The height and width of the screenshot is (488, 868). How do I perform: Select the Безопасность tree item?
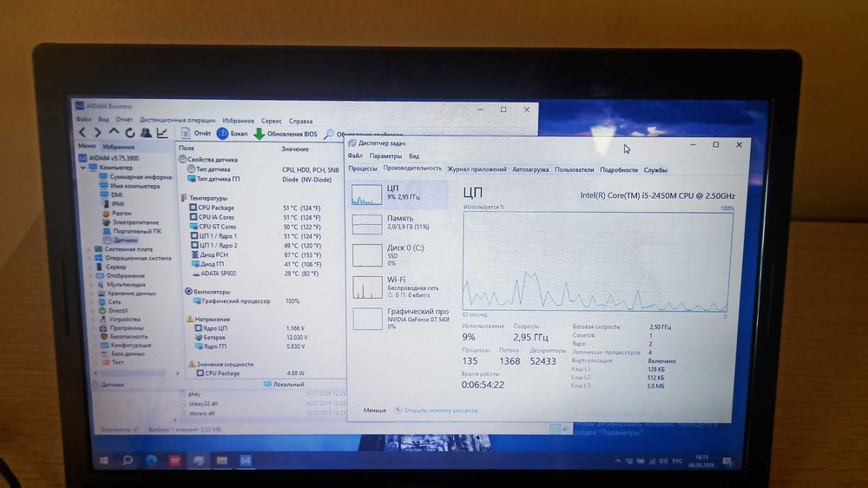coord(124,336)
